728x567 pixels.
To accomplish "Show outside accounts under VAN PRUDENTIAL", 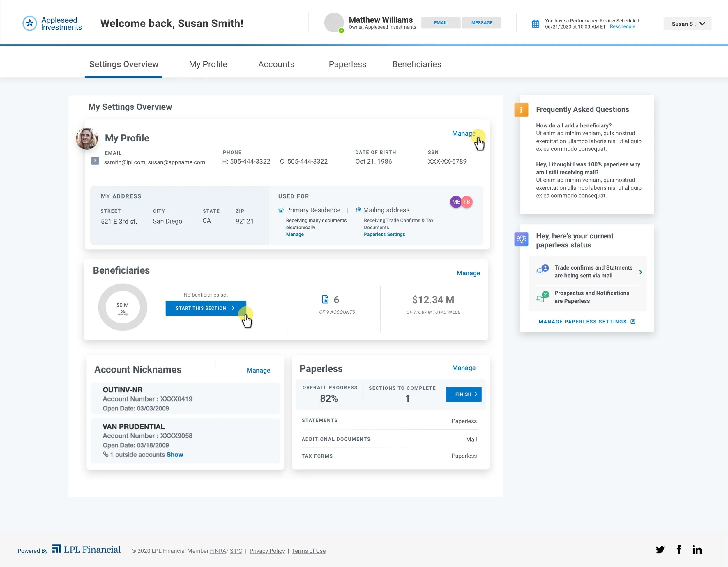I will 175,455.
